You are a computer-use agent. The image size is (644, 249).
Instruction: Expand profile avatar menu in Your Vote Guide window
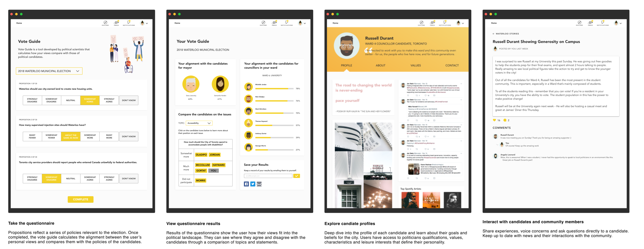tap(302, 23)
